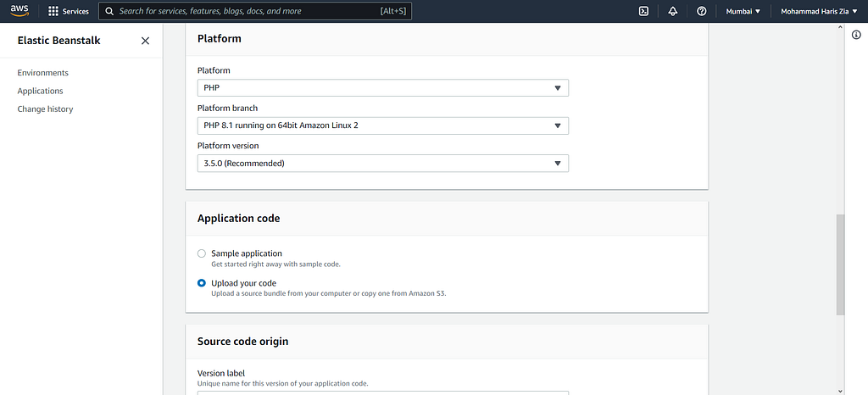Open the Platform dropdown showing PHP
The height and width of the screenshot is (395, 868).
point(383,88)
